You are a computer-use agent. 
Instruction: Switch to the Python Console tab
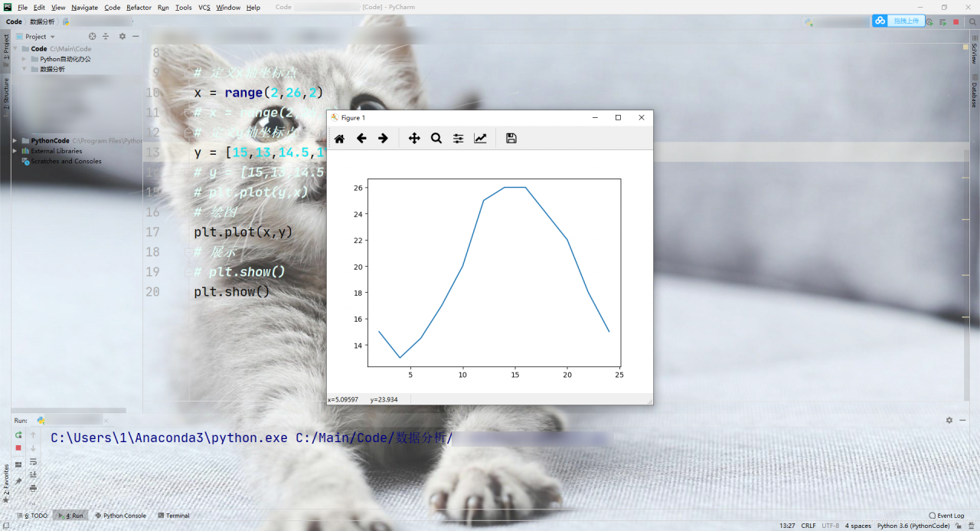[x=120, y=516]
